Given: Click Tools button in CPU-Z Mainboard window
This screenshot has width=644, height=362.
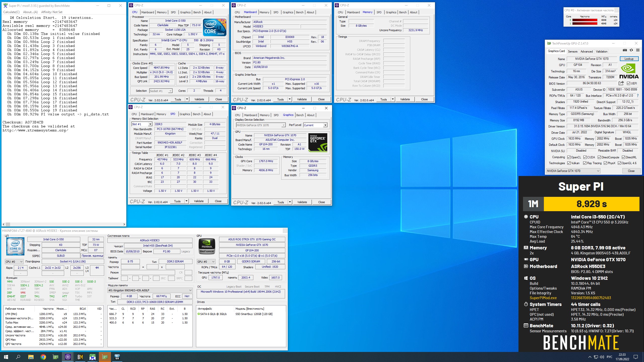Looking at the screenshot, I should tap(280, 99).
